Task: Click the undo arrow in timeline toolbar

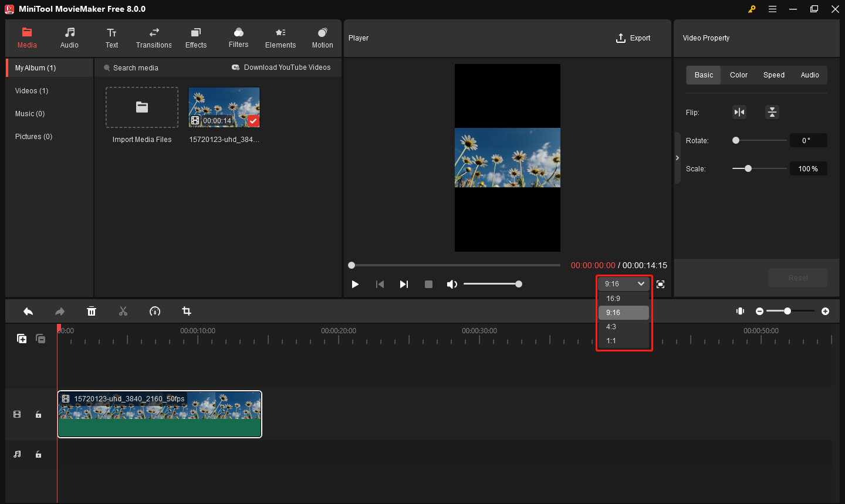Action: pyautogui.click(x=28, y=312)
